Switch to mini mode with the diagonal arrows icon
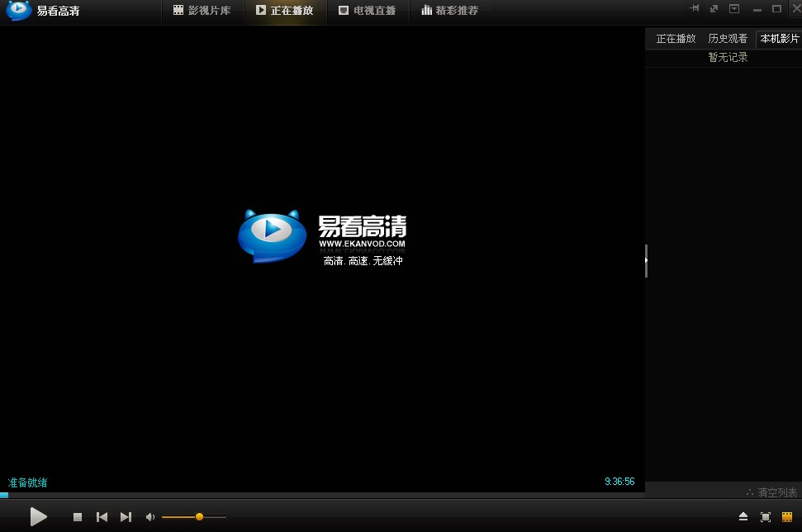 click(x=714, y=8)
